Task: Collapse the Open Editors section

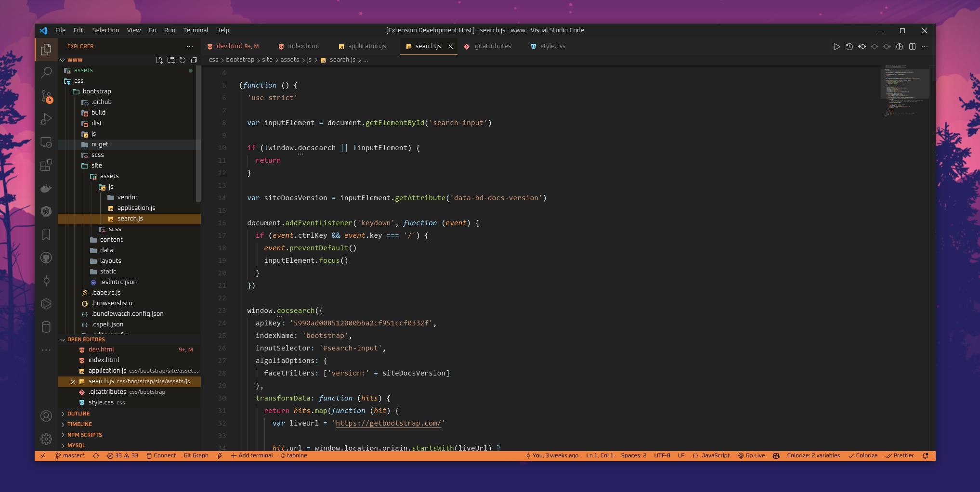Action: pos(129,339)
